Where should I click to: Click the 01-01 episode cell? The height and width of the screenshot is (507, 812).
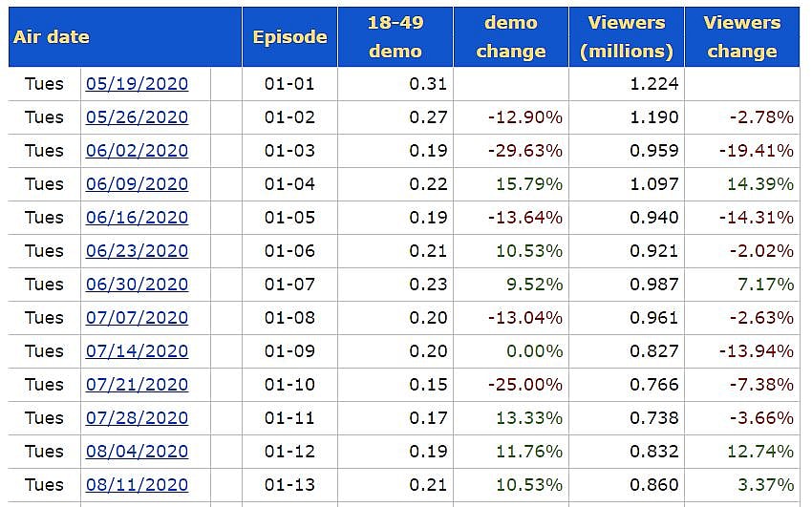pyautogui.click(x=289, y=84)
